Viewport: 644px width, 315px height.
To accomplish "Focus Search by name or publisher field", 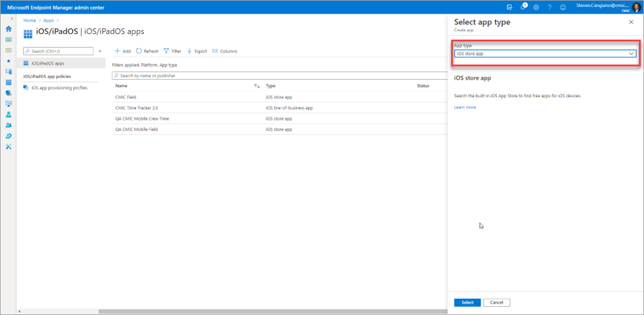I will pos(279,76).
